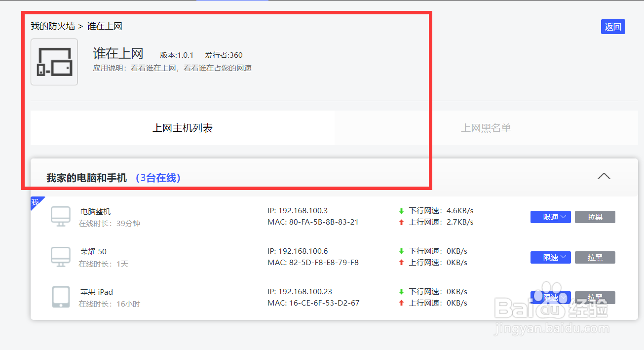Click the blue 我 badge on first device
Screen dimensions: 644x350
(x=36, y=202)
